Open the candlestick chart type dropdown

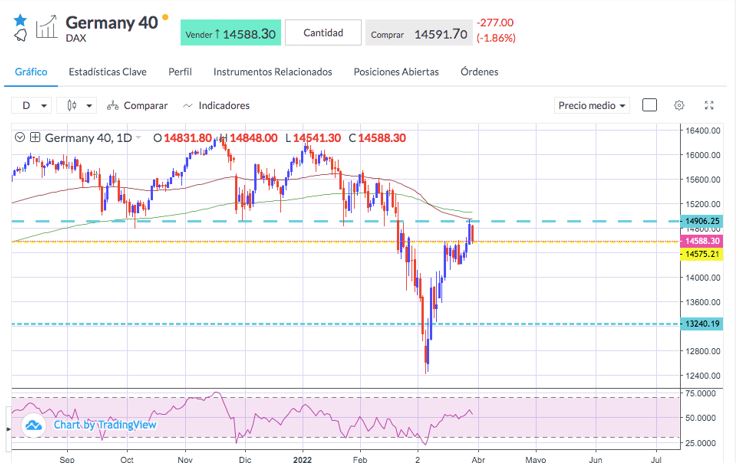(x=77, y=106)
